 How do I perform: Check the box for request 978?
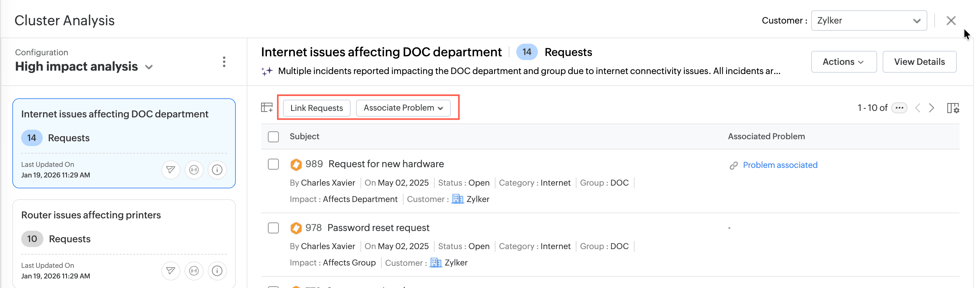point(273,228)
